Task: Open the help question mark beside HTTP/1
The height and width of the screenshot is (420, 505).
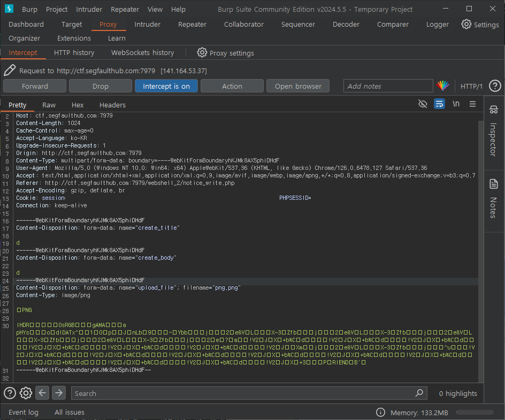Action: 495,86
